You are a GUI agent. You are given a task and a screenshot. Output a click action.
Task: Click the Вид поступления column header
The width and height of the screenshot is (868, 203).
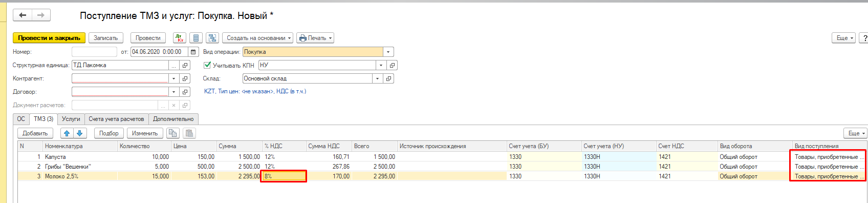pos(830,146)
